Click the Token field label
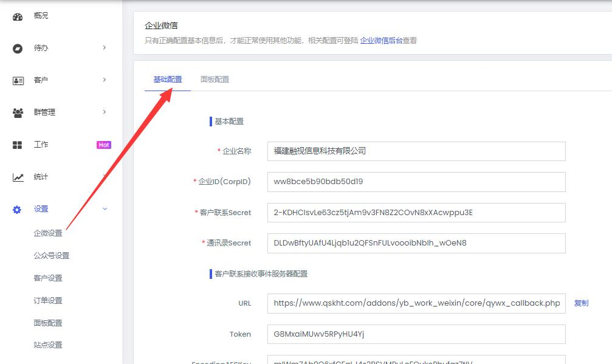Viewport: 612px width, 364px height. 240,334
